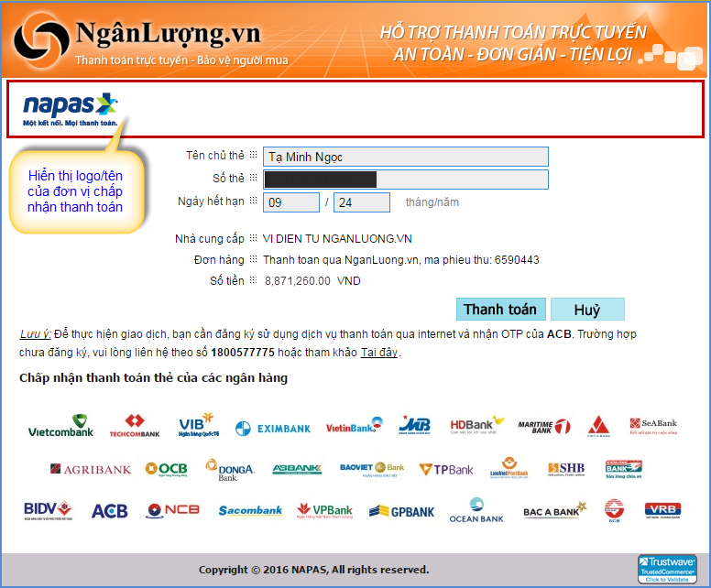This screenshot has width=711, height=588.
Task: Select the TPBank logo
Action: (446, 469)
